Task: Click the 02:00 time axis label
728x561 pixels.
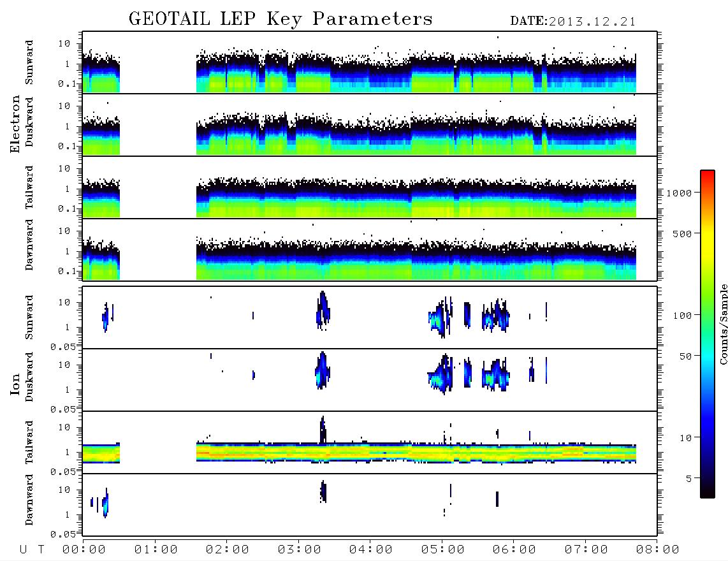Action: point(228,550)
